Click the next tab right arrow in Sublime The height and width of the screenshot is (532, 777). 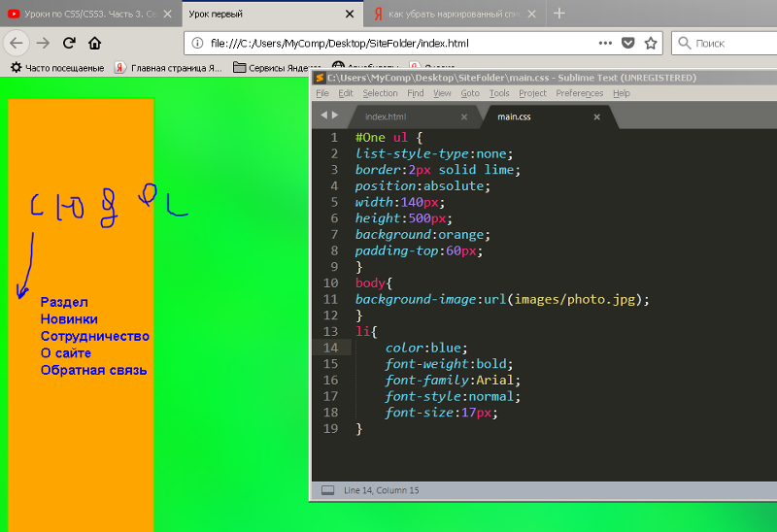point(335,115)
